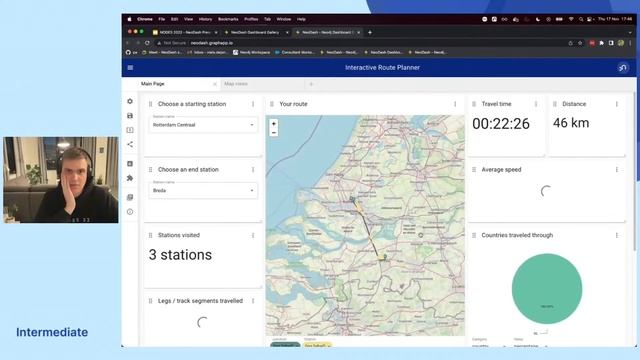
Task: Open the starting station dropdown Rotterdam Centraal
Action: point(203,124)
